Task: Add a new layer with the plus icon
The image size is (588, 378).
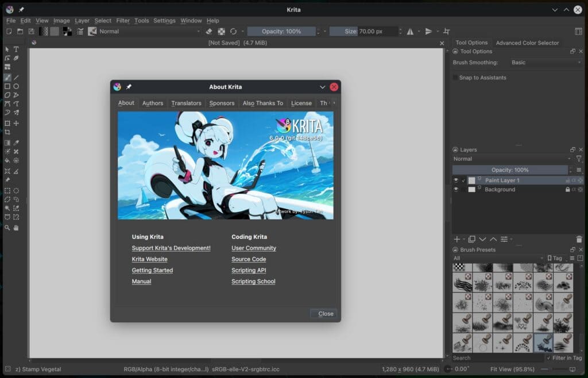Action: coord(457,239)
